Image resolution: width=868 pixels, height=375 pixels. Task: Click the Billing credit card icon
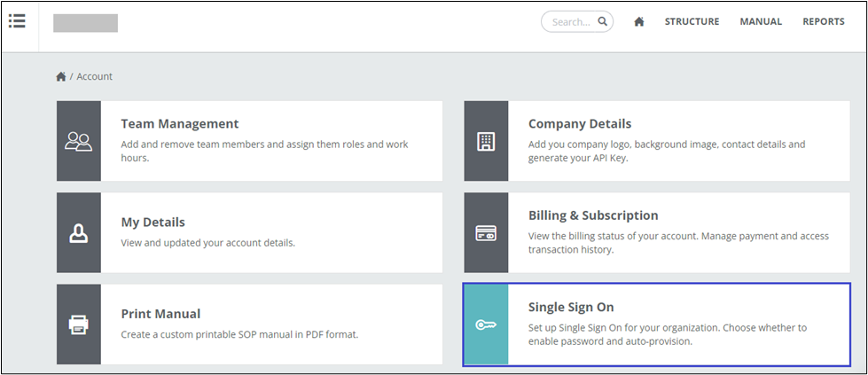pyautogui.click(x=486, y=233)
